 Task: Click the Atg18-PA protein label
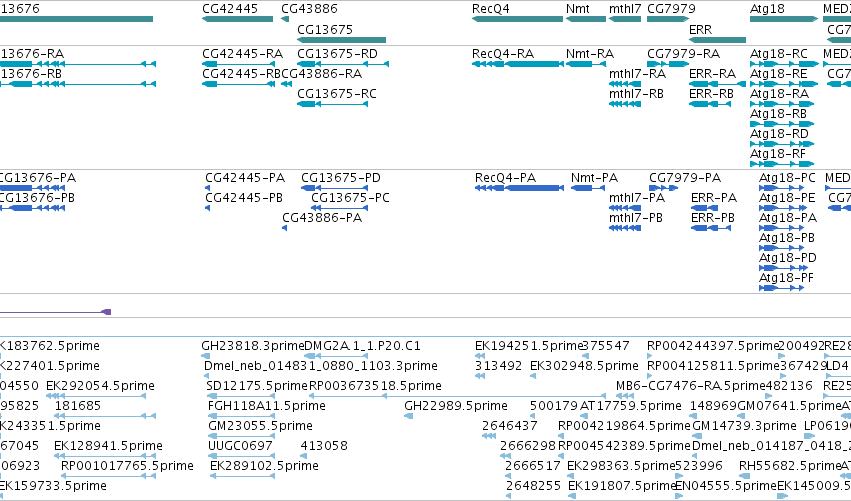click(788, 218)
